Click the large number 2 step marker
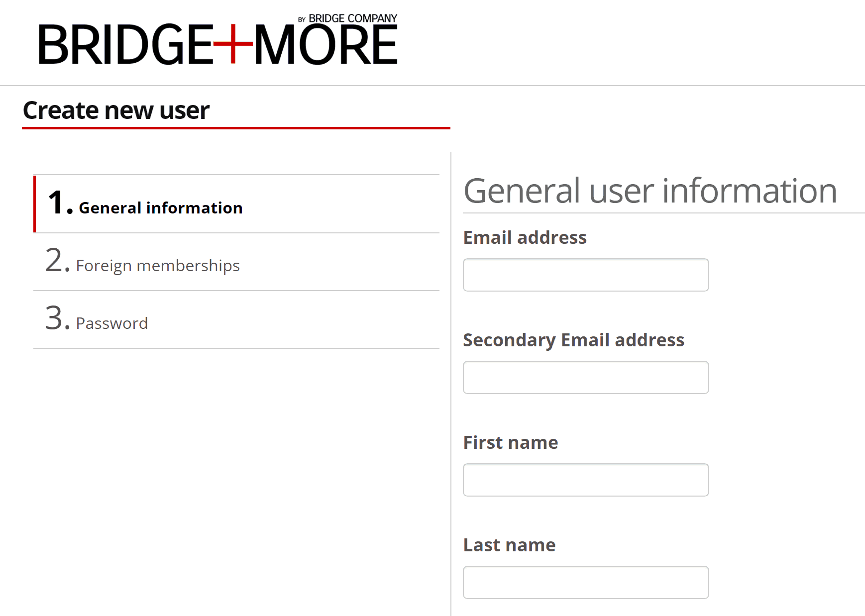Screen dimensions: 865x616 click(55, 261)
